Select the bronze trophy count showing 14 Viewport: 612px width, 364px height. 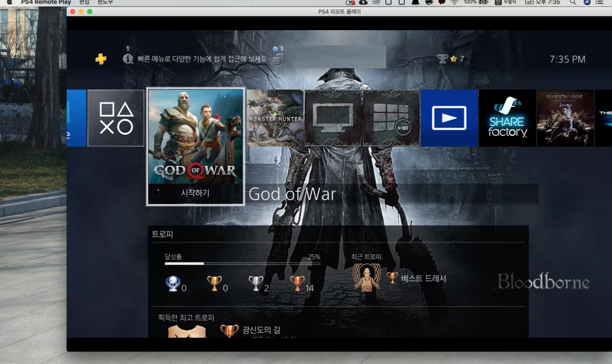pyautogui.click(x=302, y=284)
